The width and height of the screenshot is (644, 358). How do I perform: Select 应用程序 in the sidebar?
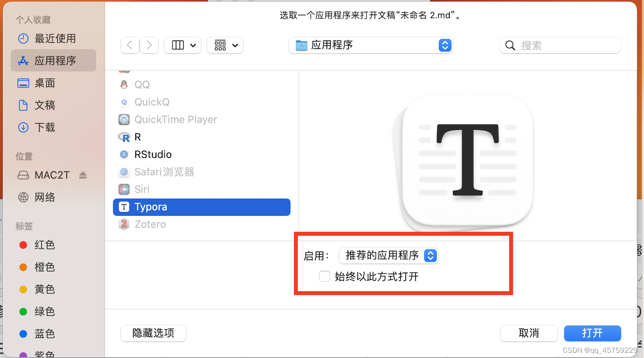(53, 60)
